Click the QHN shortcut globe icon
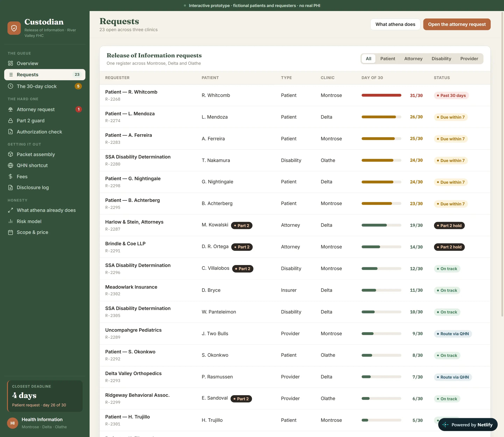This screenshot has width=504, height=437. [10, 165]
